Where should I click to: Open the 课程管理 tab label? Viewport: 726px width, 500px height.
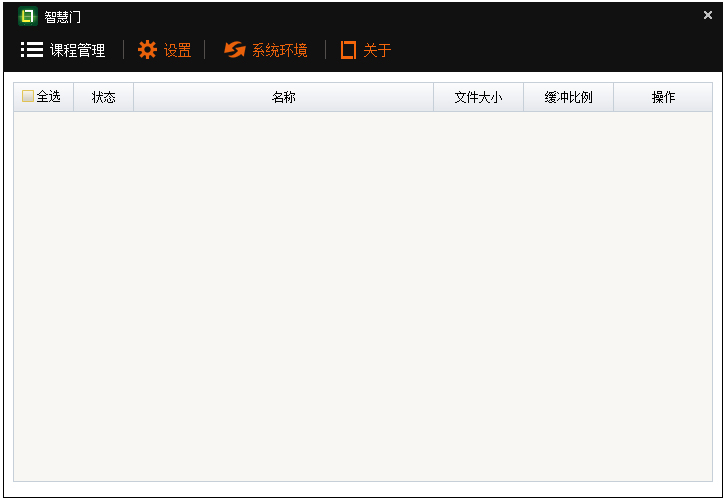(78, 50)
